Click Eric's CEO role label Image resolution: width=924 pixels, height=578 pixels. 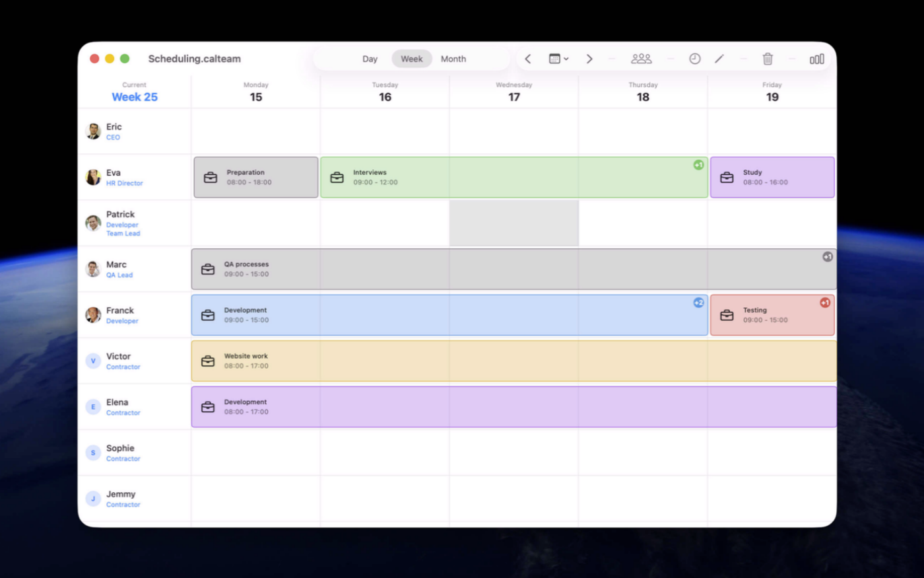tap(113, 137)
